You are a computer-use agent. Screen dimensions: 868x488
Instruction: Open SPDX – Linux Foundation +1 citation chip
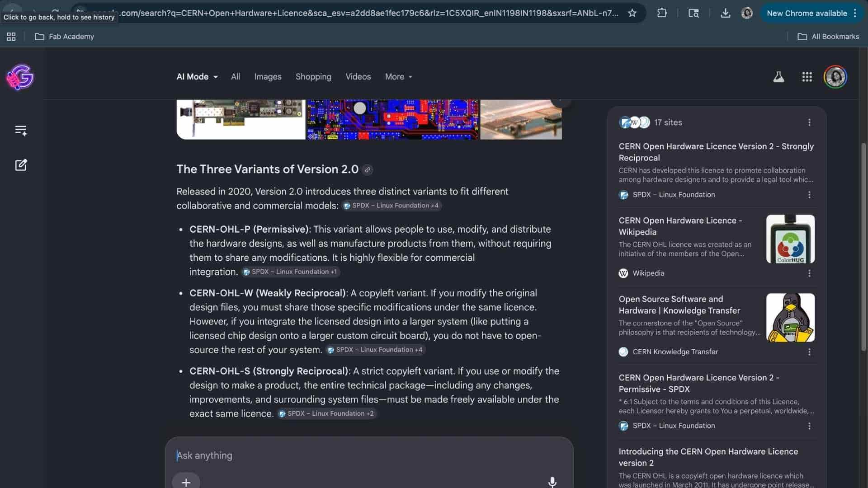[291, 272]
